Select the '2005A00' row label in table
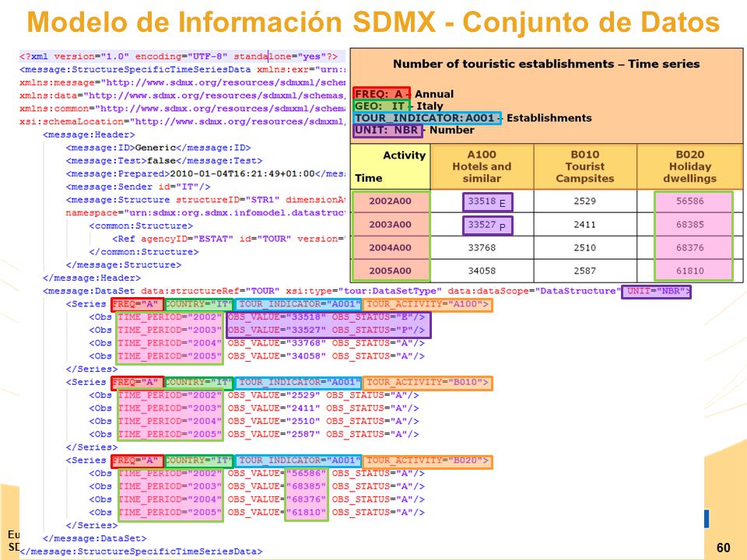Viewport: 747px width, 560px height. 390,271
